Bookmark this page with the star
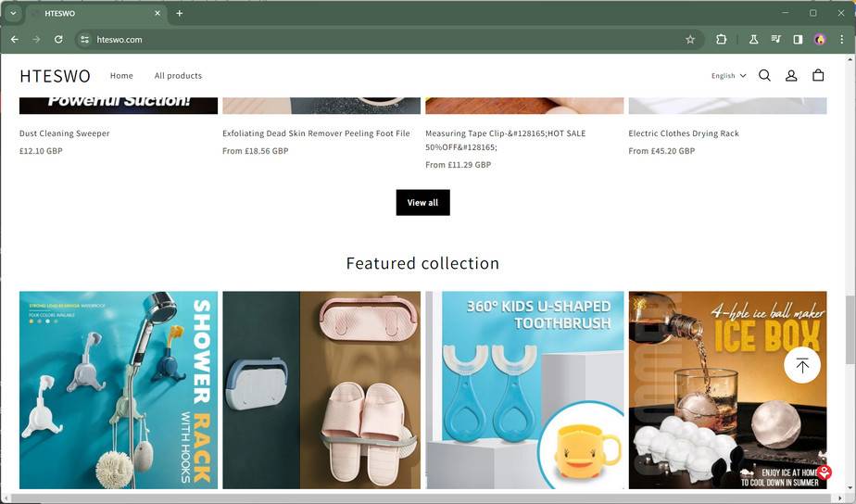The height and width of the screenshot is (504, 856). click(690, 40)
